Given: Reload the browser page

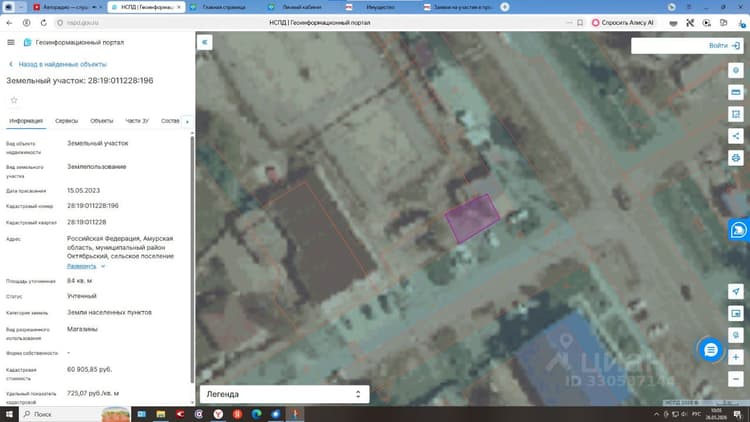Looking at the screenshot, I should click(44, 22).
